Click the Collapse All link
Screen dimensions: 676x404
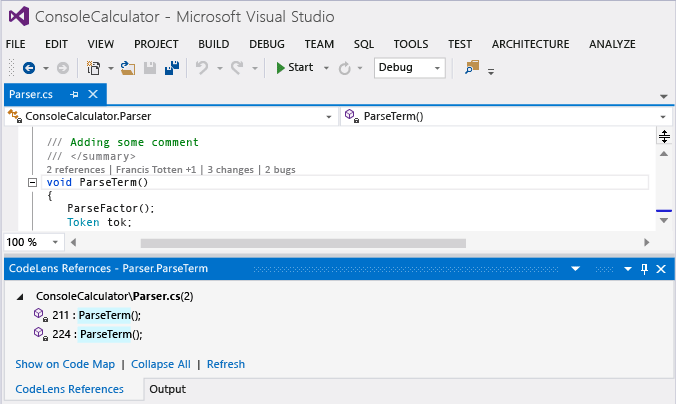[x=161, y=364]
